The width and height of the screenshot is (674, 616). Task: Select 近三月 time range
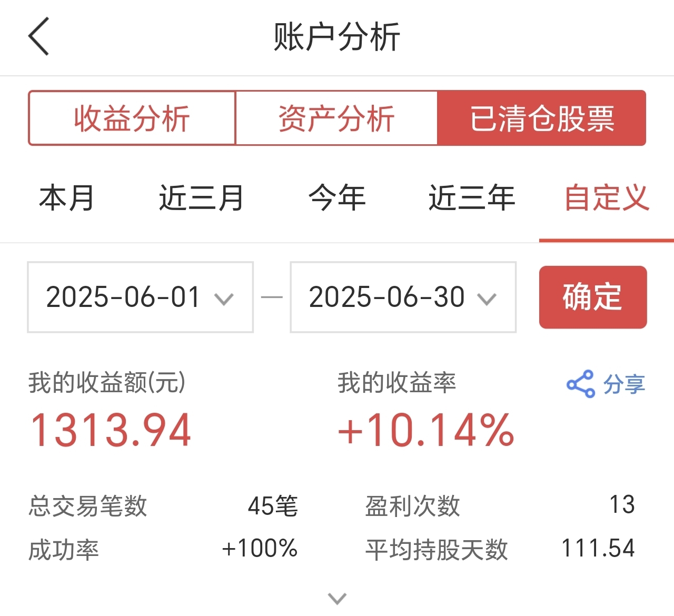[x=201, y=198]
